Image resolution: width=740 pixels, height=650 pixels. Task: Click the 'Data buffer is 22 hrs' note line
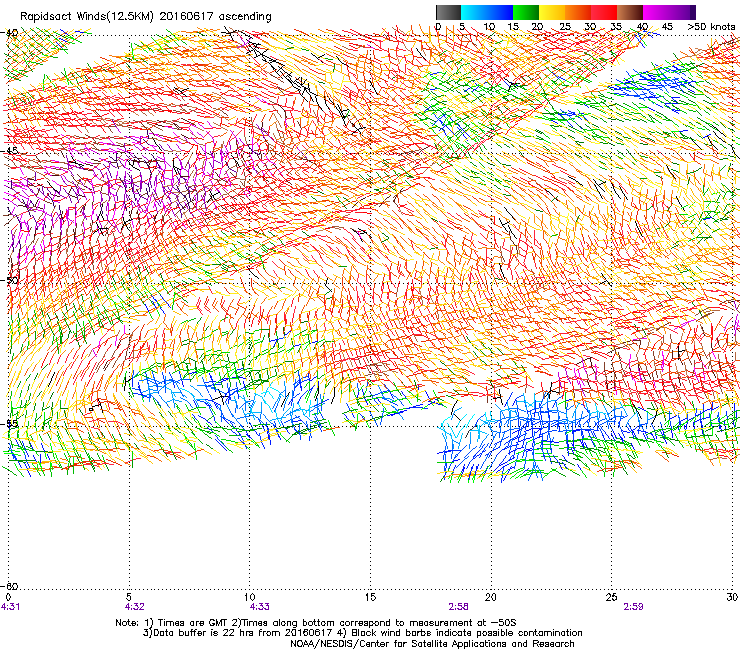tap(362, 633)
